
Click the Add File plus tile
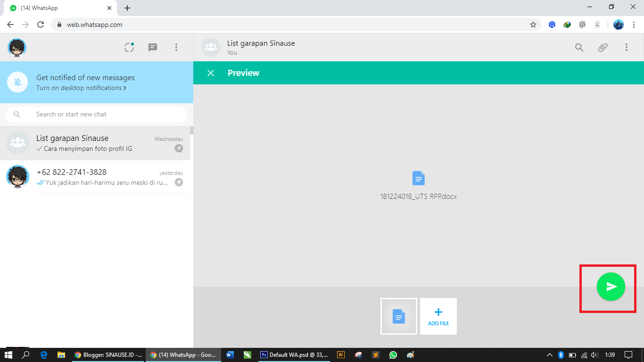pos(438,316)
